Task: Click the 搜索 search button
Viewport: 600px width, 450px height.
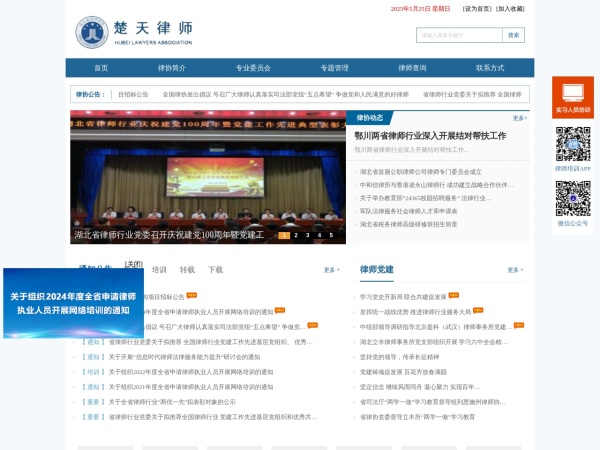Action: (514, 35)
